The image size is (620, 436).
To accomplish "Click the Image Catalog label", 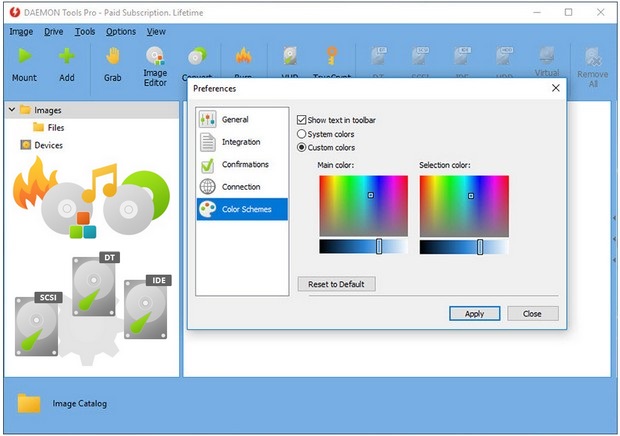I will click(x=79, y=404).
